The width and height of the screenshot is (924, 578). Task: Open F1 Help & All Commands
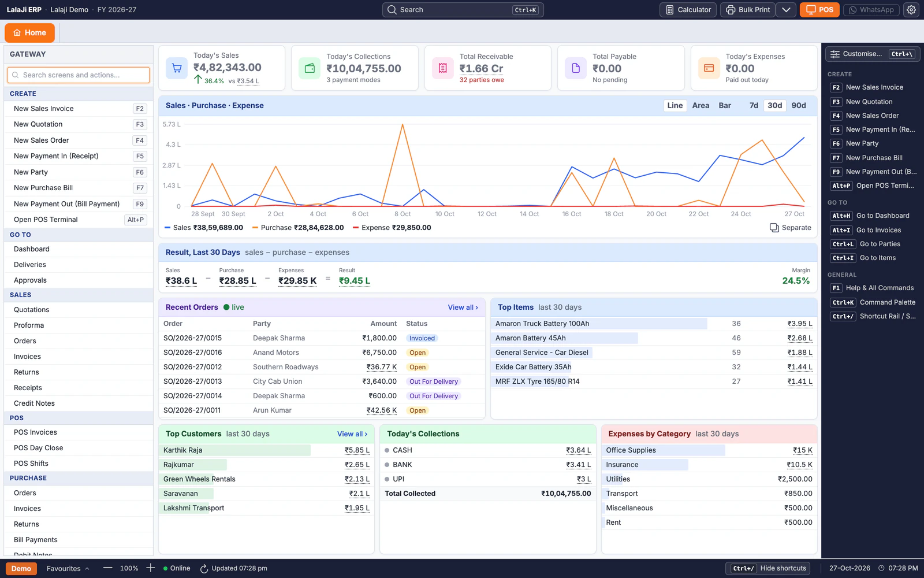point(873,288)
